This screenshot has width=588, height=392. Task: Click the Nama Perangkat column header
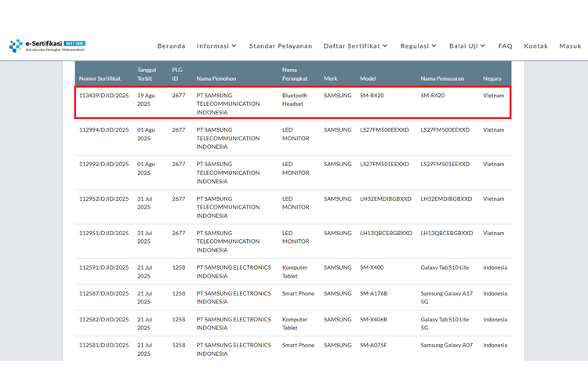295,74
